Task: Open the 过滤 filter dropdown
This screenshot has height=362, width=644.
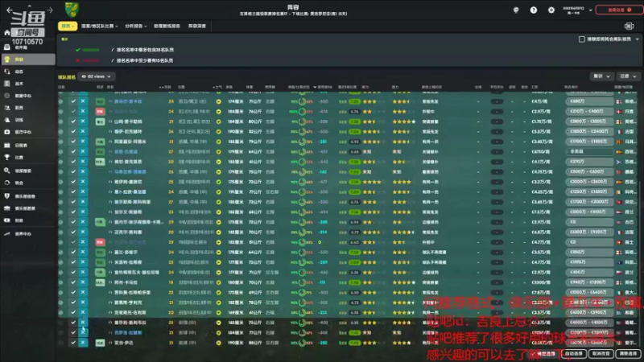Action: (x=628, y=76)
